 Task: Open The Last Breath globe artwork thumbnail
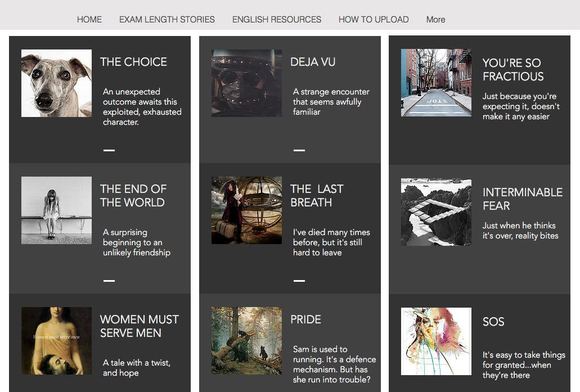(x=247, y=210)
